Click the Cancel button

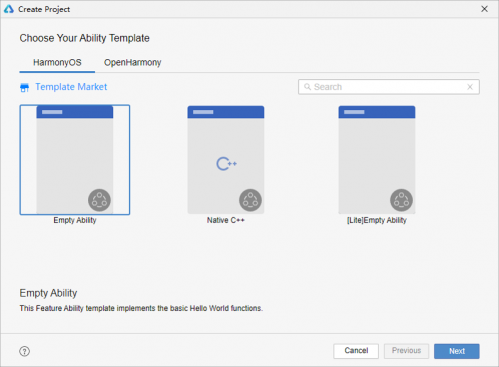(356, 351)
